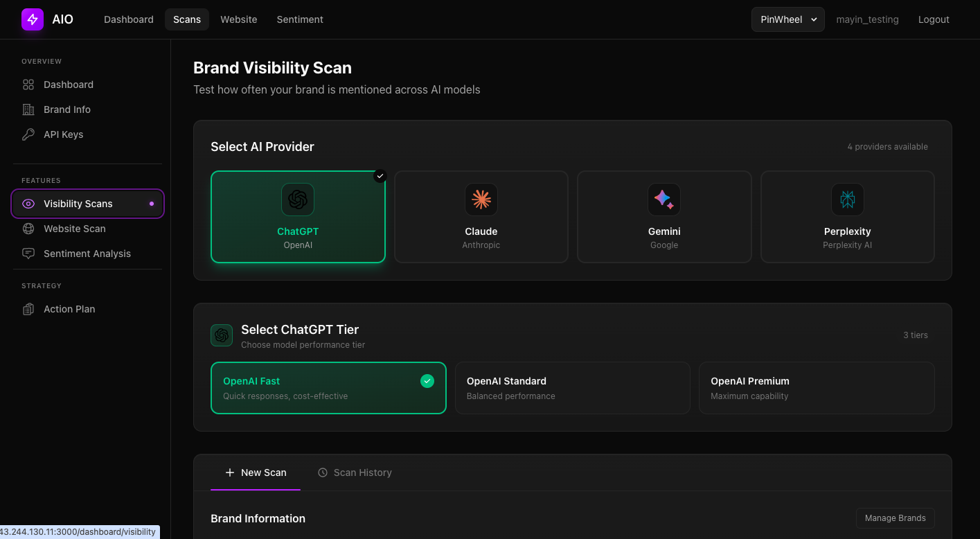Open the PinWheel brand dropdown
Screen dimensions: 980x539
(787, 19)
